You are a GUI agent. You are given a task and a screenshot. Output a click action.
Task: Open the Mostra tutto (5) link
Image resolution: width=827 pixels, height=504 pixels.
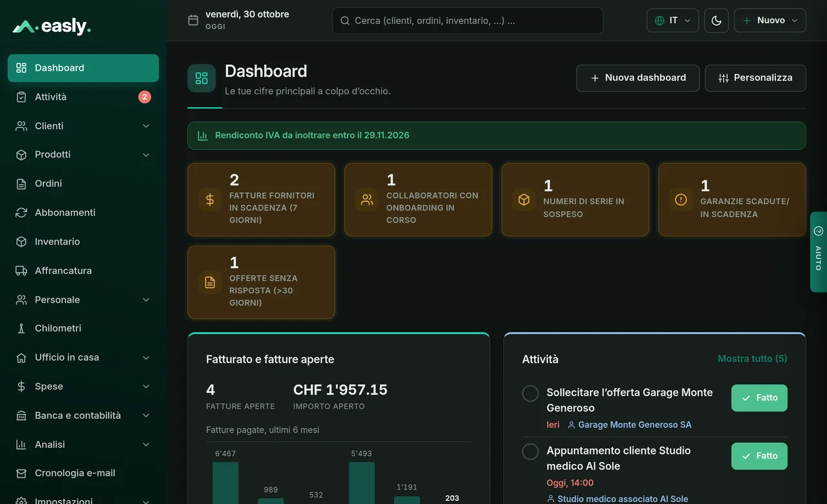[x=752, y=359]
